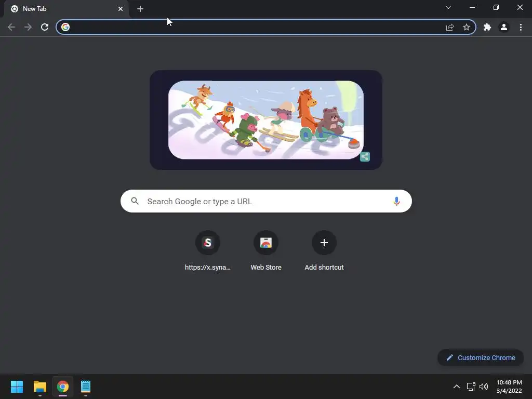Open Notepad from the taskbar

pos(86,387)
